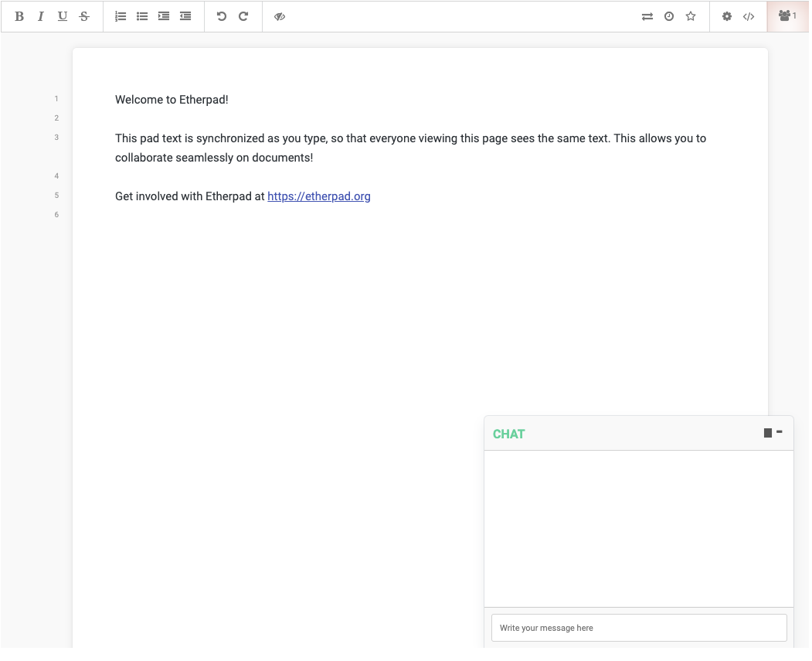This screenshot has height=661, width=812.
Task: Outdent the current line
Action: (x=185, y=16)
